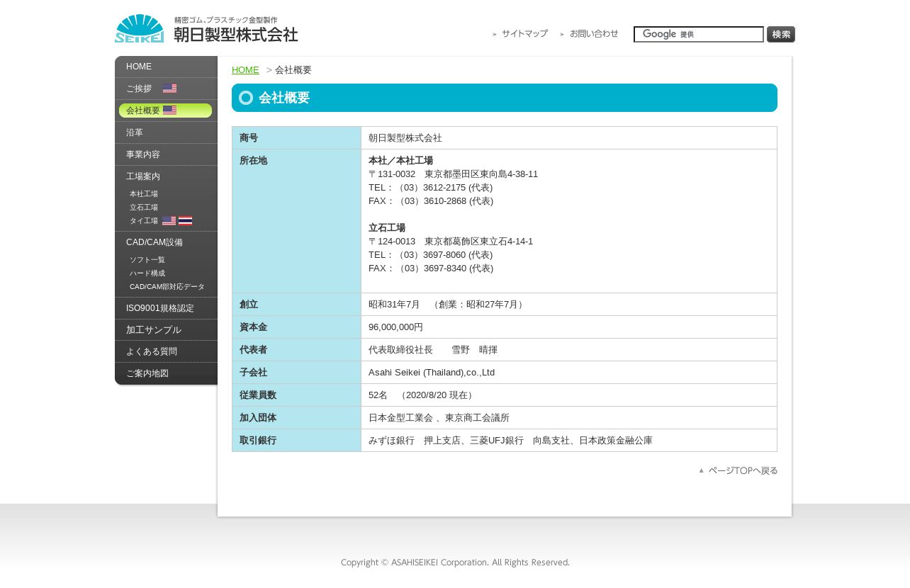
Task: Click the HOME breadcrumb link
Action: click(245, 70)
